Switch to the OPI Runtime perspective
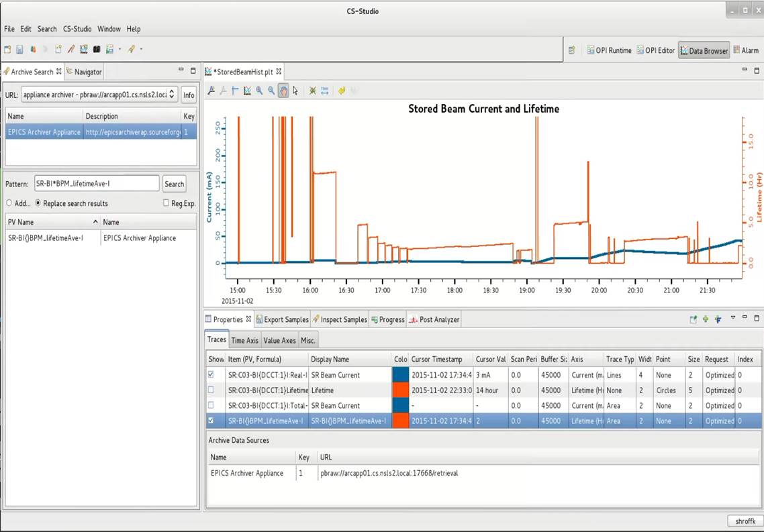The height and width of the screenshot is (532, 764). point(609,50)
